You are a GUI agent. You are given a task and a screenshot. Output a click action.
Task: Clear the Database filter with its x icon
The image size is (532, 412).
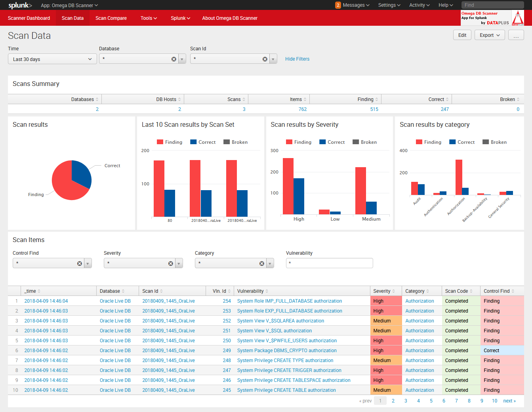point(174,58)
